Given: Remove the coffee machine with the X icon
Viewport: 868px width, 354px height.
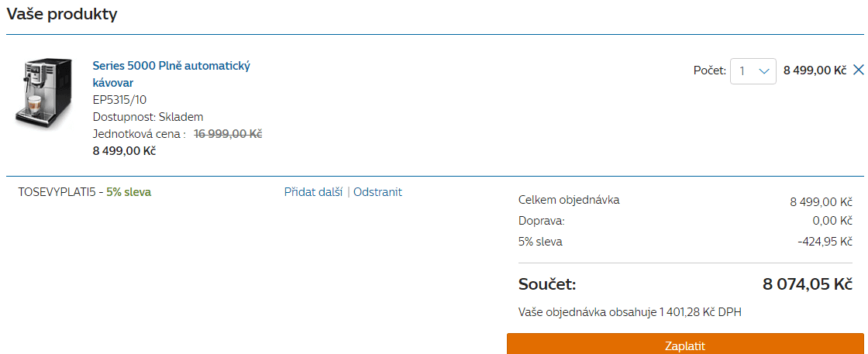Looking at the screenshot, I should (x=858, y=70).
